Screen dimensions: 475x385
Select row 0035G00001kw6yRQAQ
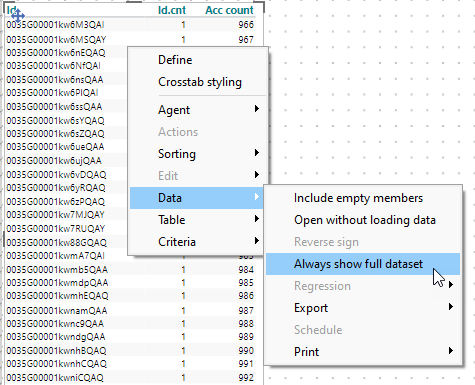56,188
